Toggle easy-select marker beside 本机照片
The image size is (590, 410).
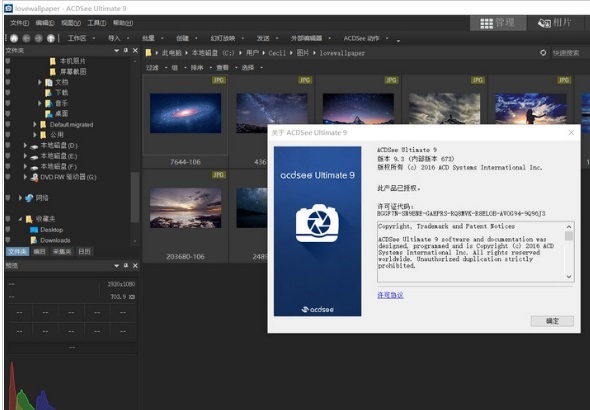click(x=8, y=61)
